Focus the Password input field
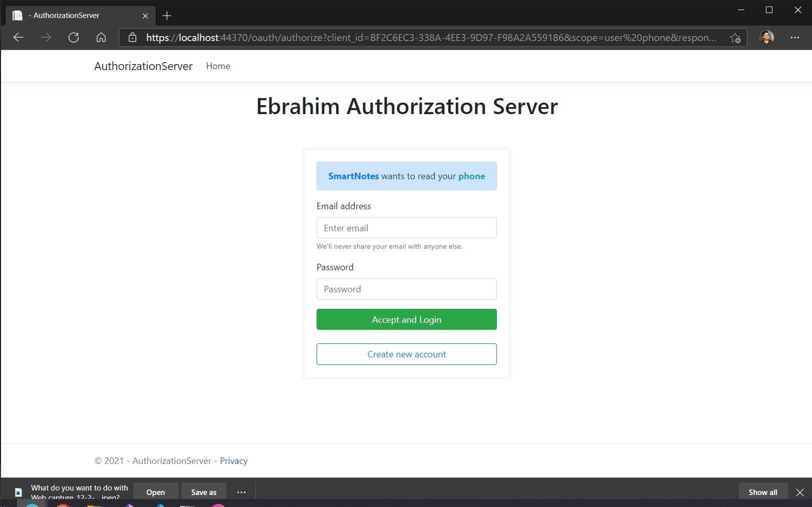 coord(407,289)
